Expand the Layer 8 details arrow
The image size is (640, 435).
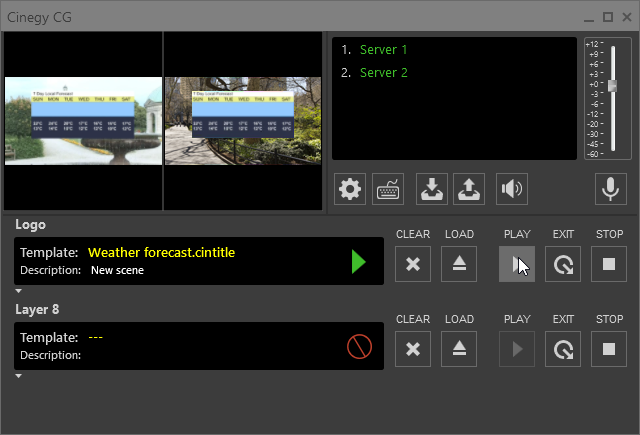pyautogui.click(x=19, y=376)
